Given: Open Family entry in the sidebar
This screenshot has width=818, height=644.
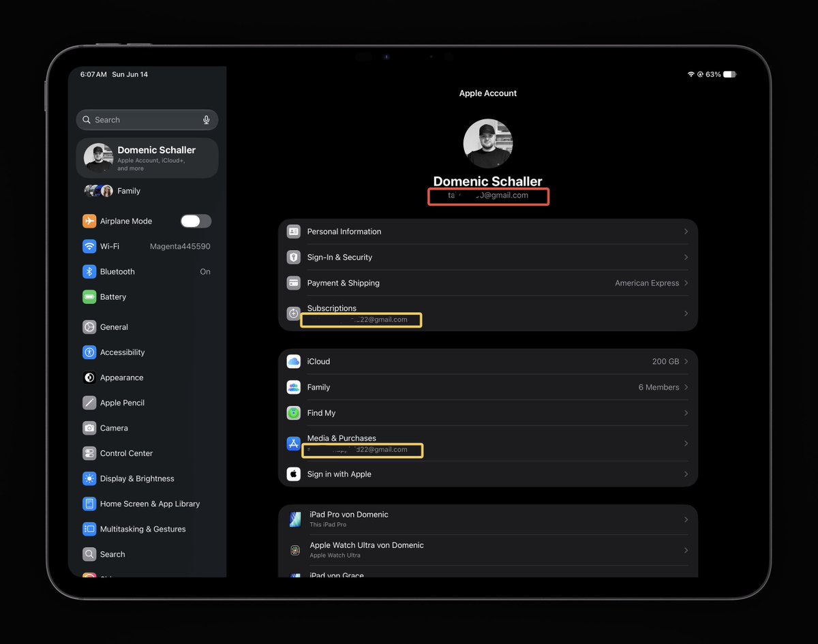Looking at the screenshot, I should (147, 191).
